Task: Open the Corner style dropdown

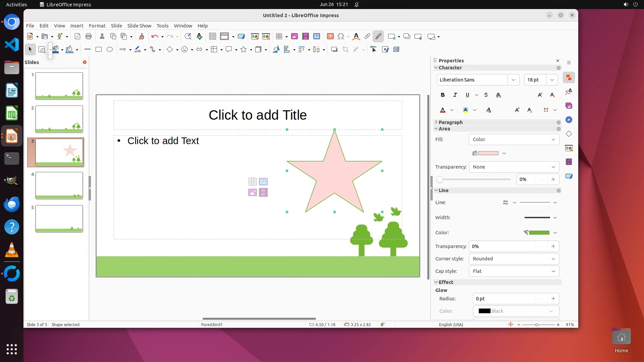Action: tap(514, 259)
